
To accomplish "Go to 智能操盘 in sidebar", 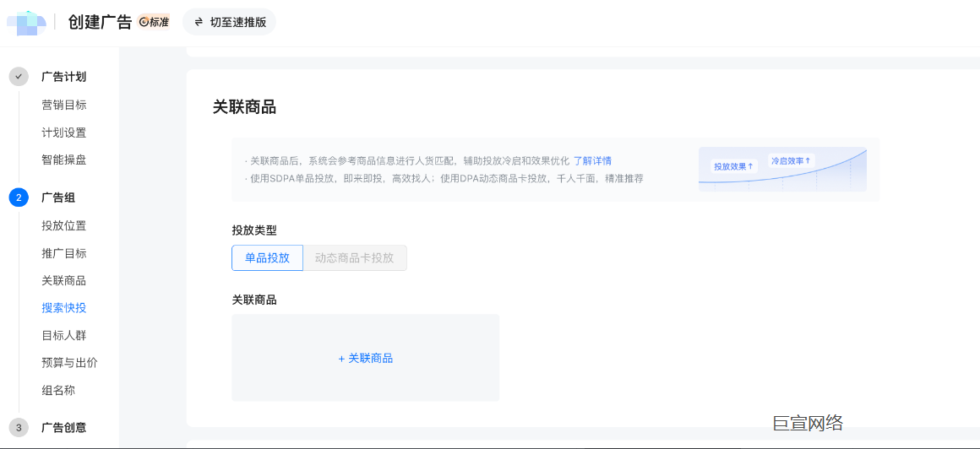I will (63, 160).
